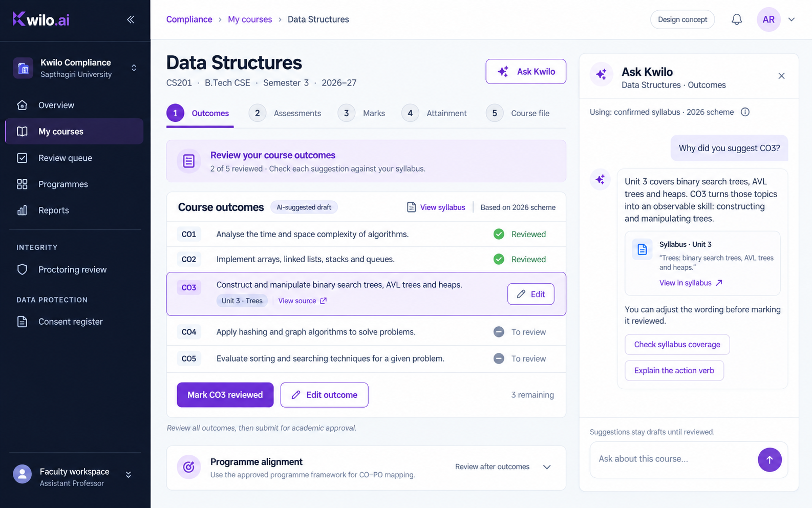Switch to the Assessments step tab
Image resolution: width=812 pixels, height=508 pixels.
point(285,113)
